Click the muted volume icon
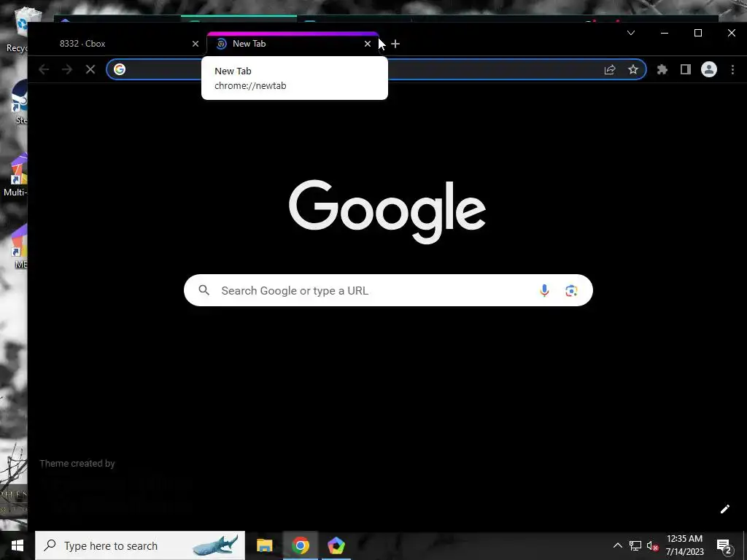Screen dimensions: 747x560 (652, 545)
